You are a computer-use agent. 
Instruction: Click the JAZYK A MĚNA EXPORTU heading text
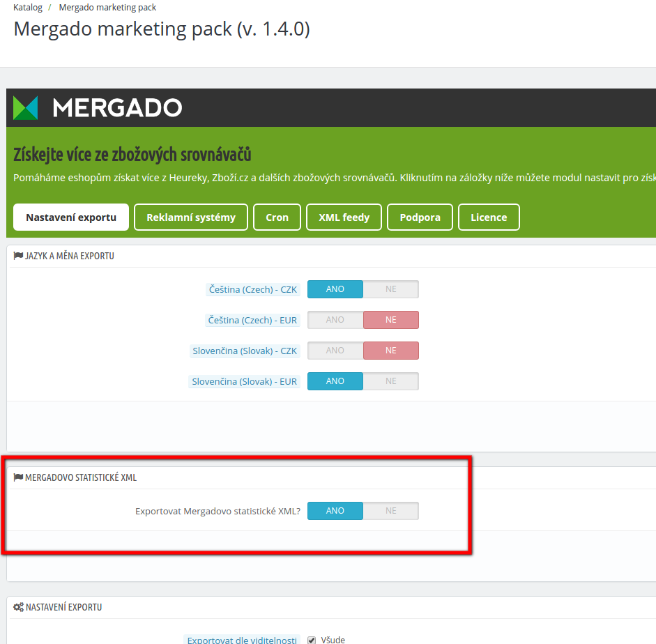click(x=70, y=256)
